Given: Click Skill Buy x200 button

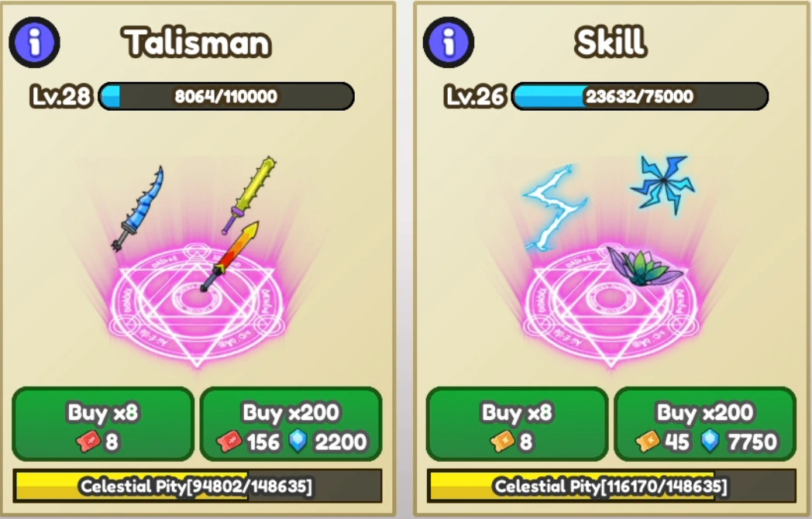Looking at the screenshot, I should 705,424.
